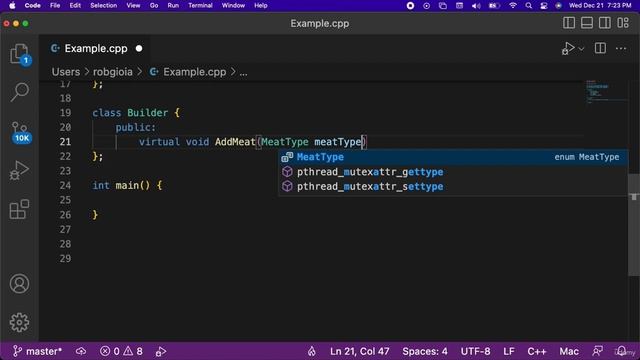This screenshot has width=640, height=360.
Task: Open Run and Debug view
Action: (19, 170)
